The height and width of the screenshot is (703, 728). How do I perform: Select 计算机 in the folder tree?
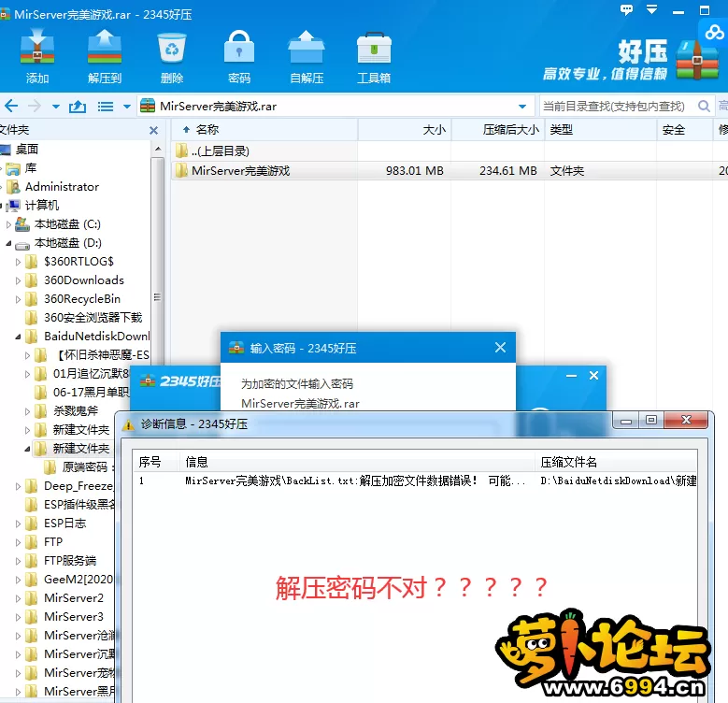42,206
